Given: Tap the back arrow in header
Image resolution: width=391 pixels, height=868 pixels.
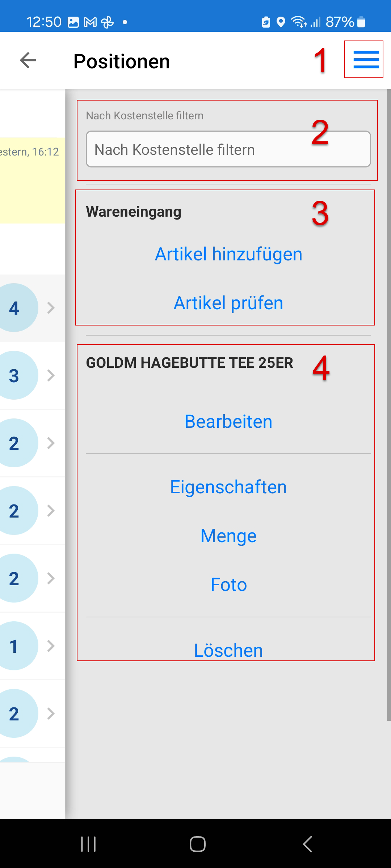Looking at the screenshot, I should [x=28, y=60].
